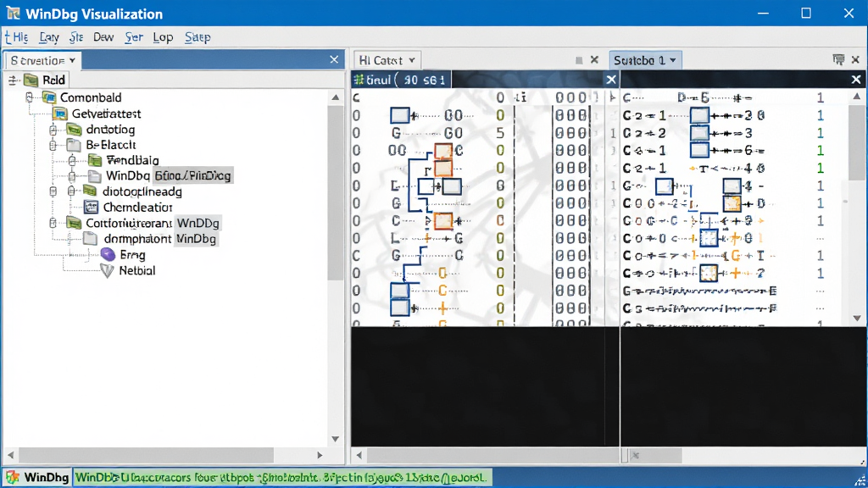Click the Be-Elaccit folder icon
Screen dimensions: 868x488
pyautogui.click(x=74, y=145)
